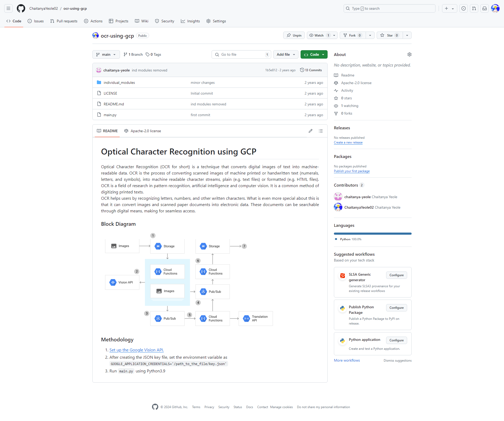Click the LICENSE file icon
Screen dimensions: 504x421
pos(99,93)
